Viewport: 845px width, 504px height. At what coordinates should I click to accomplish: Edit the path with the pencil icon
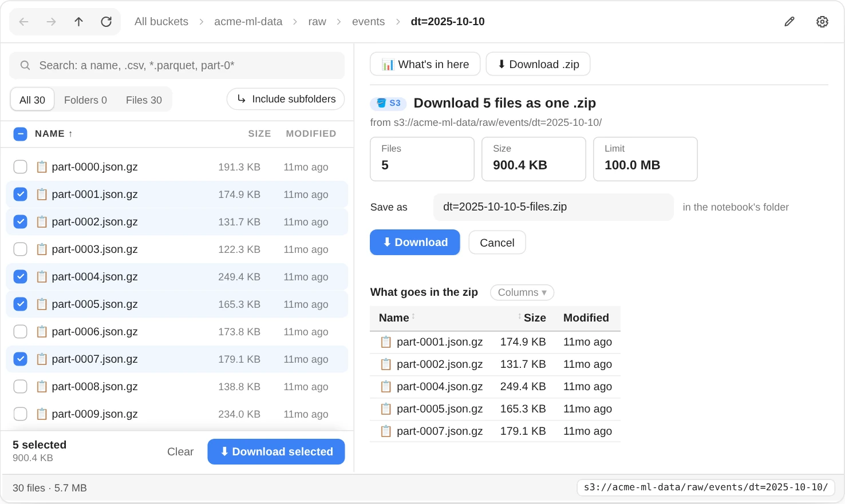point(789,22)
